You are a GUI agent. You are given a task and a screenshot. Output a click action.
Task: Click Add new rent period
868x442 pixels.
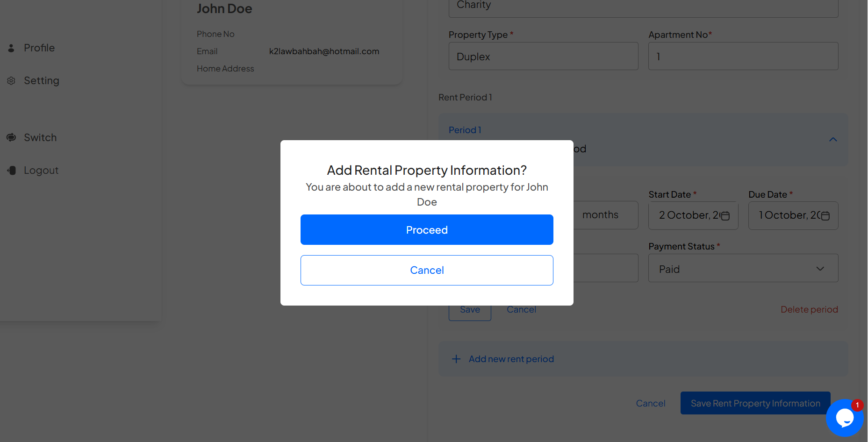[511, 359]
